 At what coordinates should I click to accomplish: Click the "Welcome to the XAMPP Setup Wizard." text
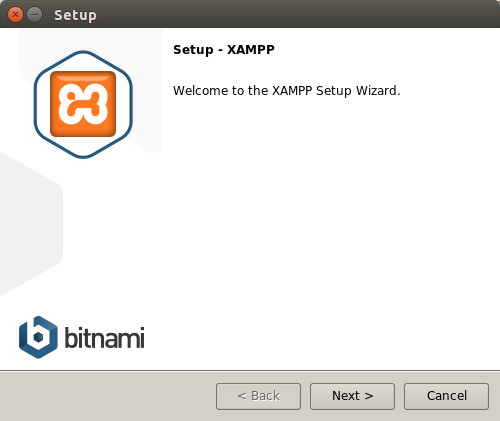click(287, 91)
